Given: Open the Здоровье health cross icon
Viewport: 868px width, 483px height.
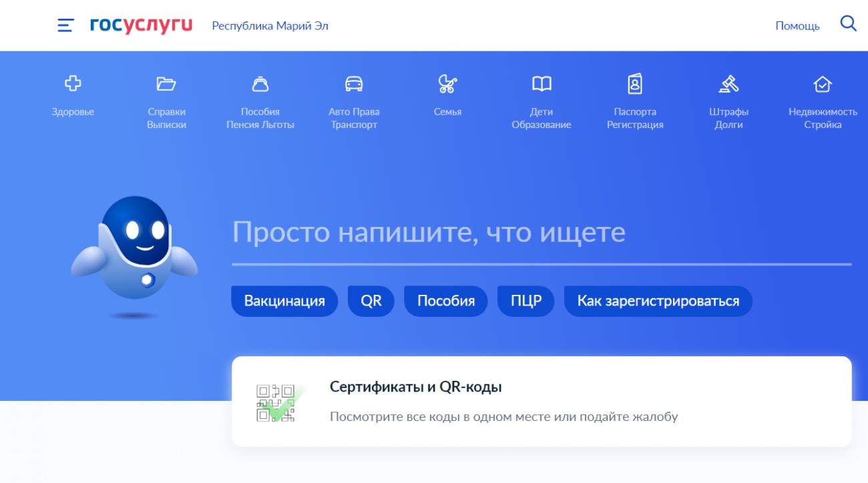Looking at the screenshot, I should pos(73,84).
